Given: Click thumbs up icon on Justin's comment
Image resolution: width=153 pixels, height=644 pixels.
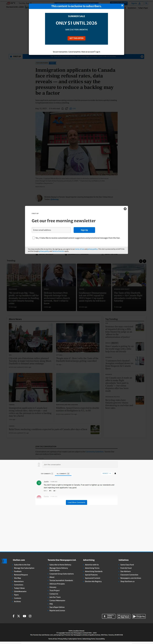Looking at the screenshot, I should [x=50, y=491].
